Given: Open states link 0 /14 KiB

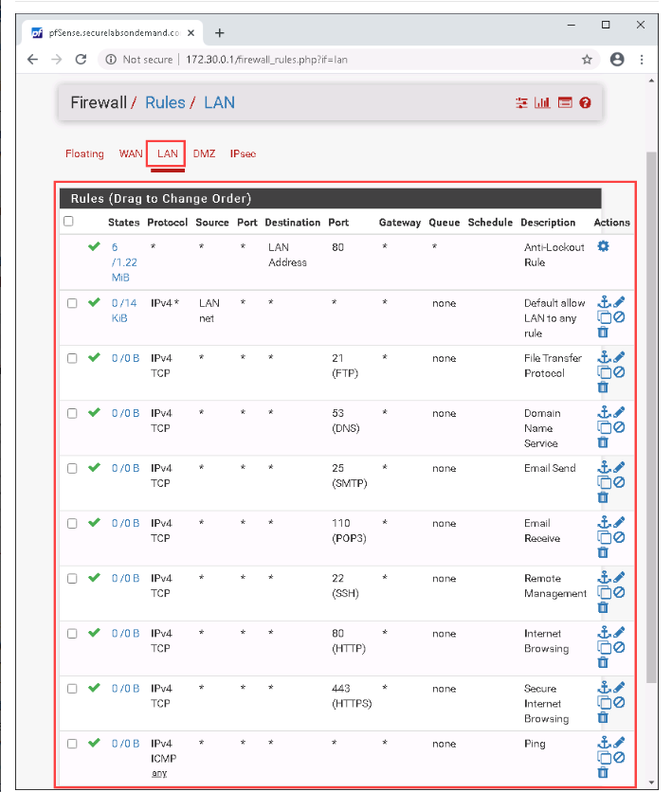Looking at the screenshot, I should pos(124,310).
